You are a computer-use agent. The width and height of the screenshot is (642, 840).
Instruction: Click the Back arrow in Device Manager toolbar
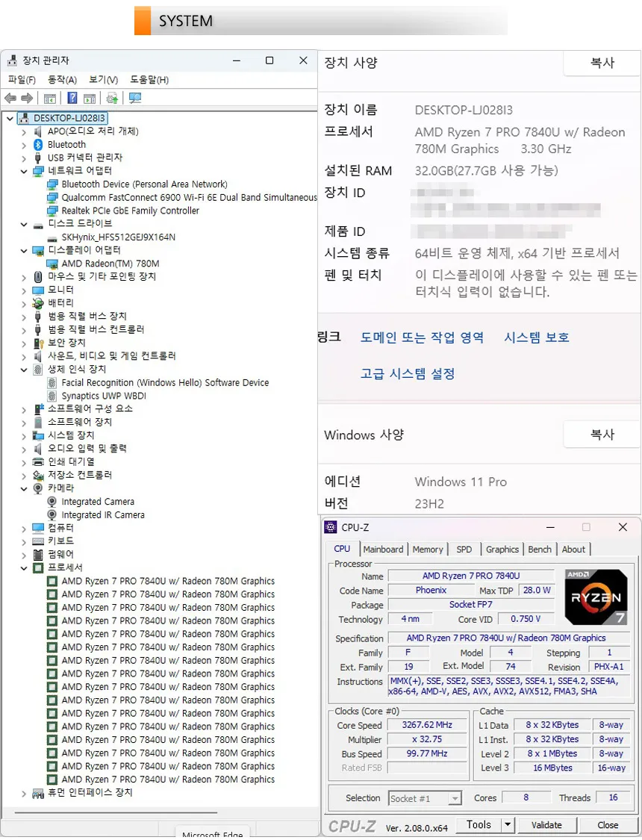tap(10, 99)
